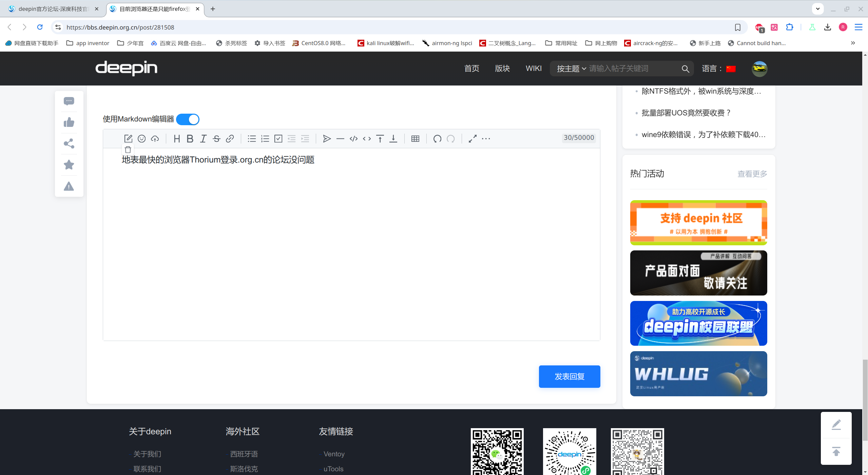Open the 批量部署UOS竟然要收费 post link
This screenshot has width=868, height=475.
tap(687, 113)
